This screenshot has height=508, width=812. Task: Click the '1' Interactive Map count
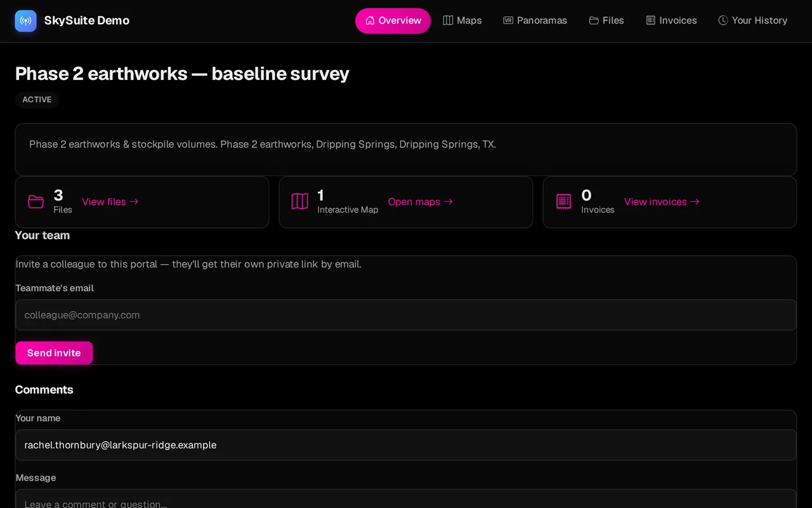[x=321, y=195]
